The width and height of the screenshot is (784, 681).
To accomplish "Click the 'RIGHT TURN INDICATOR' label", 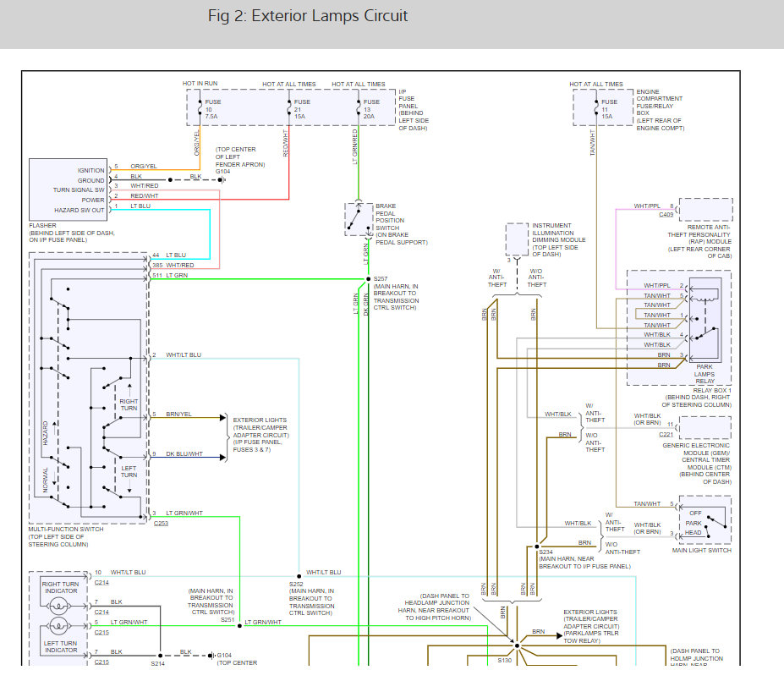I will (60, 587).
